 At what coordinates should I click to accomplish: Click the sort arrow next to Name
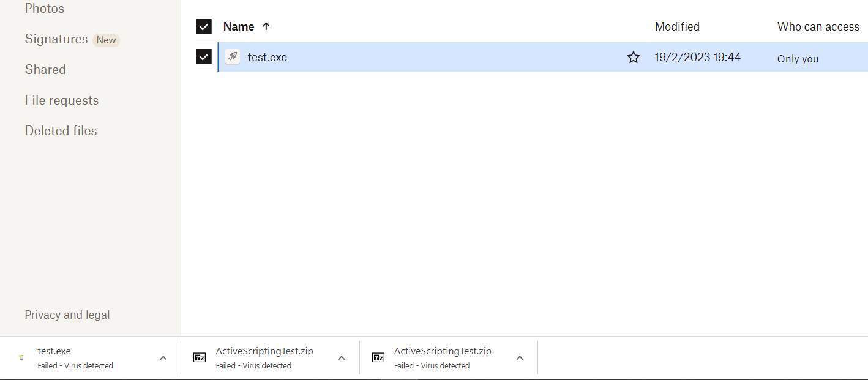(266, 26)
